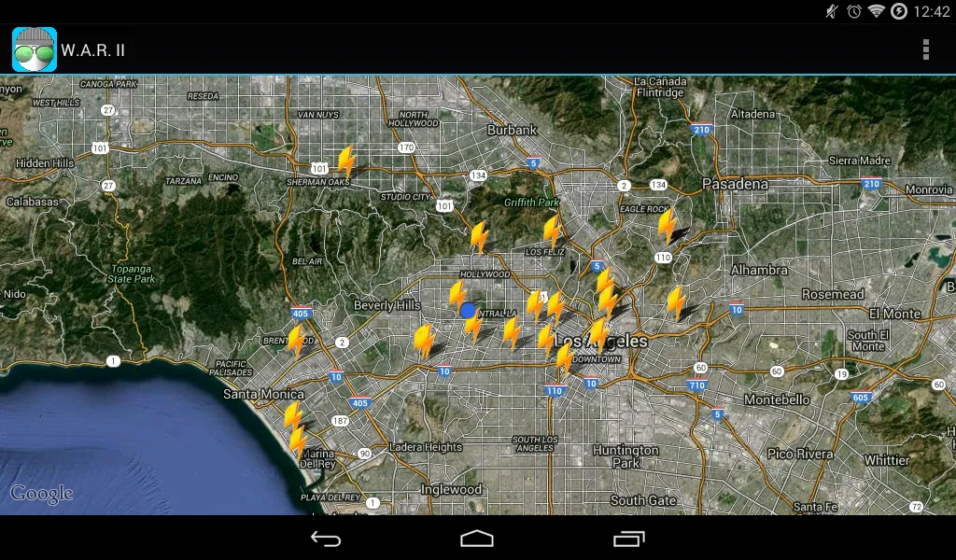The image size is (956, 560).
Task: Tap the Inglewood map label
Action: [451, 489]
